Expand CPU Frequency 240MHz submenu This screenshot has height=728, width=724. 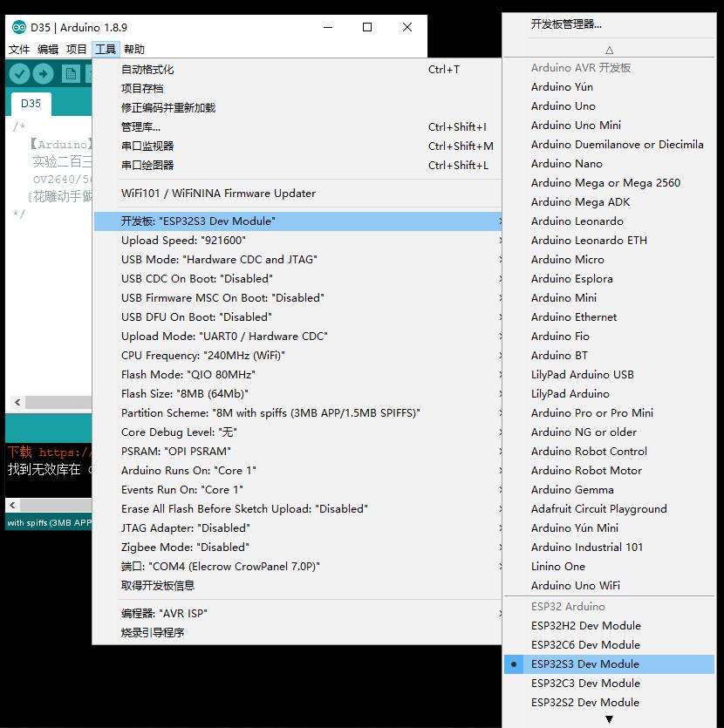pos(297,355)
